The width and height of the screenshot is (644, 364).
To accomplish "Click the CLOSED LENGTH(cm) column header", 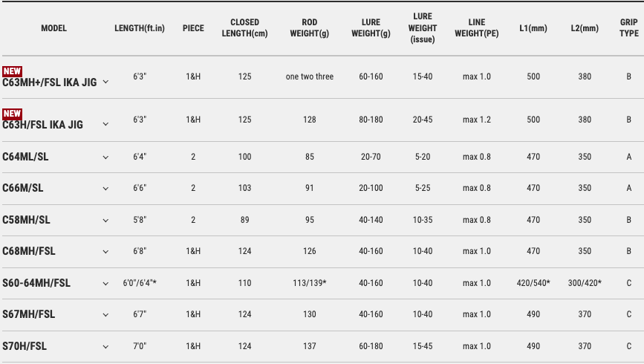I will [x=244, y=28].
